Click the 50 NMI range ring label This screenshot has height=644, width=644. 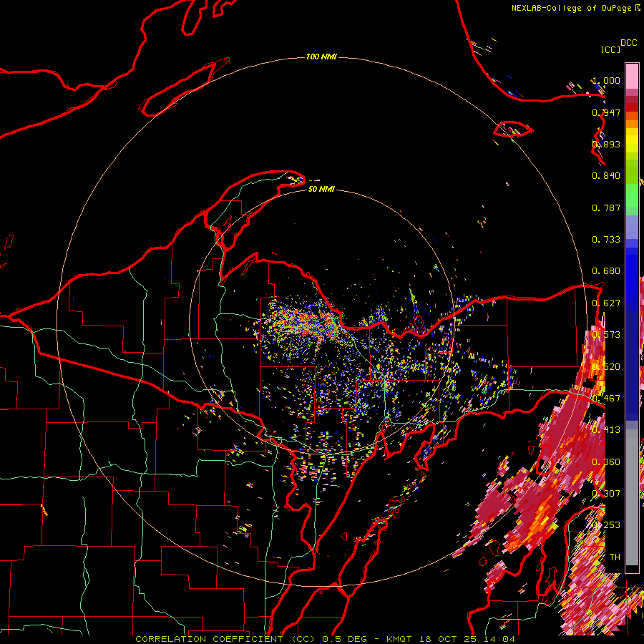[x=321, y=189]
